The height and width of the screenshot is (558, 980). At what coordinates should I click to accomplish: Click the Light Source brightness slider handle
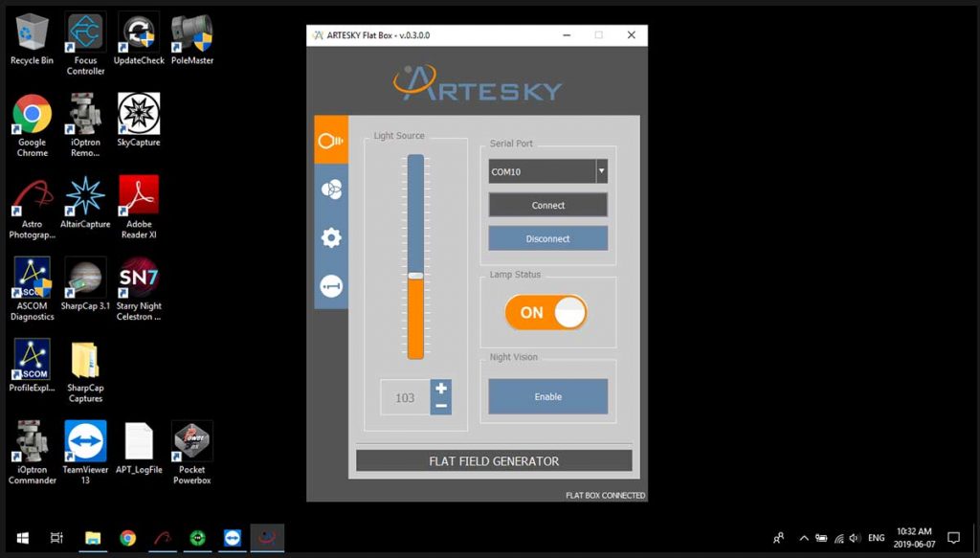[x=415, y=276]
